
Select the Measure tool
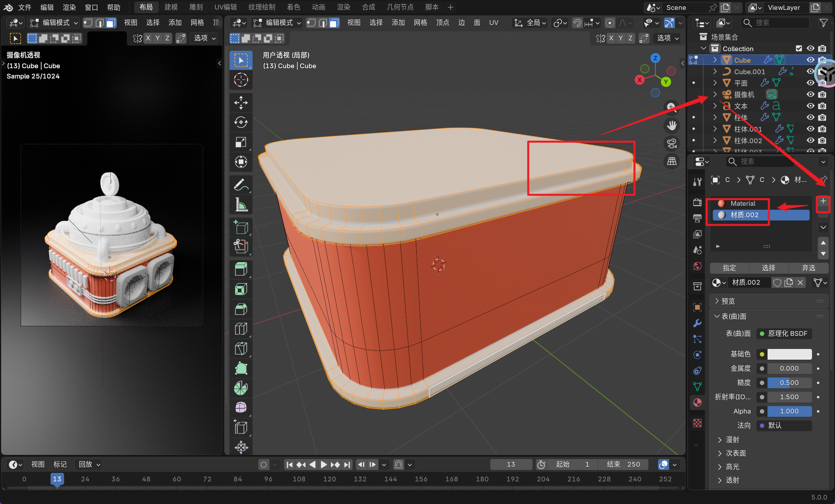tap(241, 205)
